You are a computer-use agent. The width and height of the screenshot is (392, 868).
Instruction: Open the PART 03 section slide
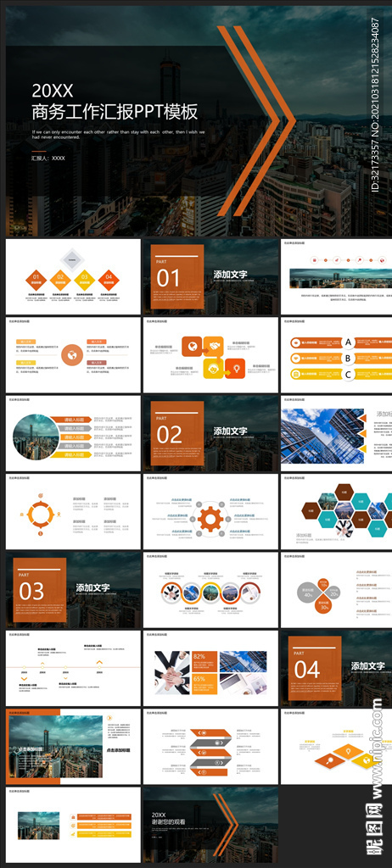pos(73,590)
